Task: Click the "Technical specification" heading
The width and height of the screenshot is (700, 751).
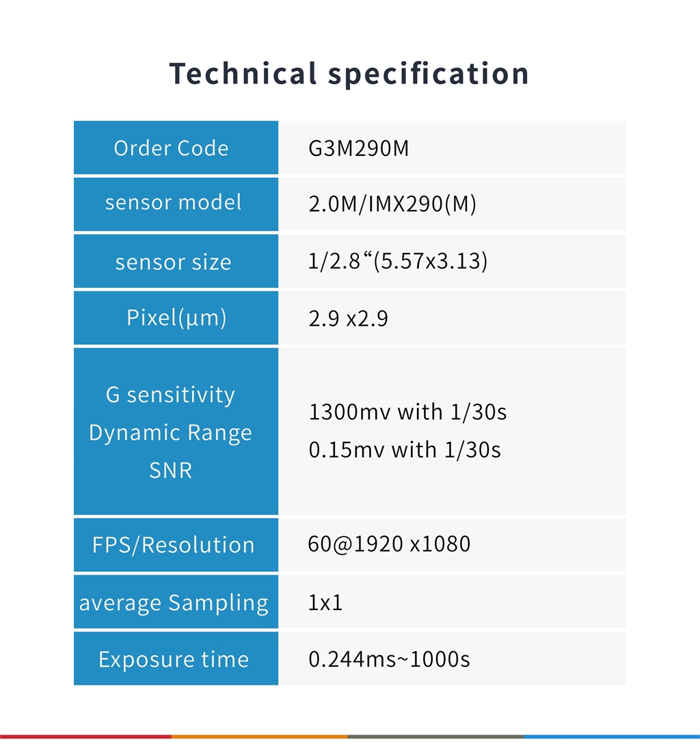Action: [349, 74]
